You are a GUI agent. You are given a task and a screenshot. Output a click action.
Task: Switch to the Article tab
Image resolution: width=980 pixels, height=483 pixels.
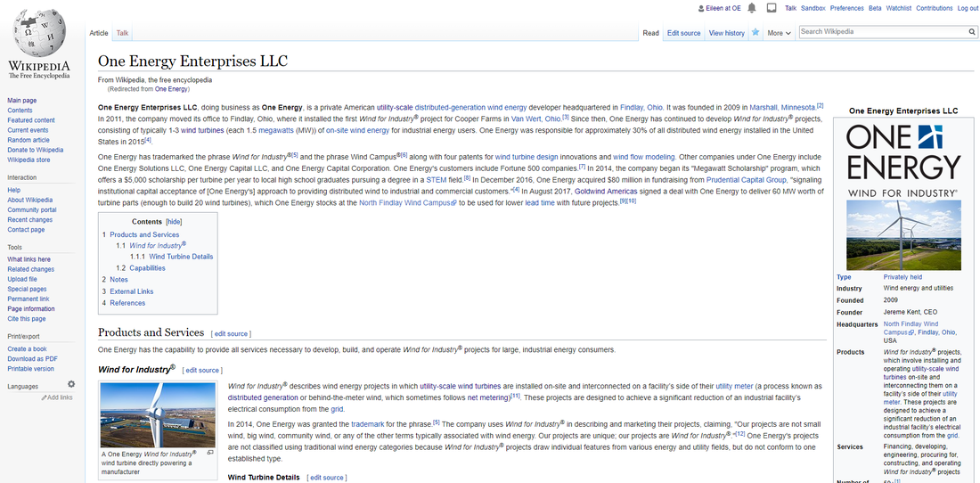point(99,33)
